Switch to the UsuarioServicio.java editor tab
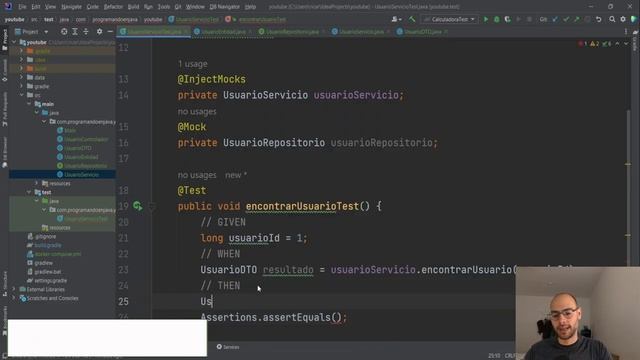 coord(361,31)
